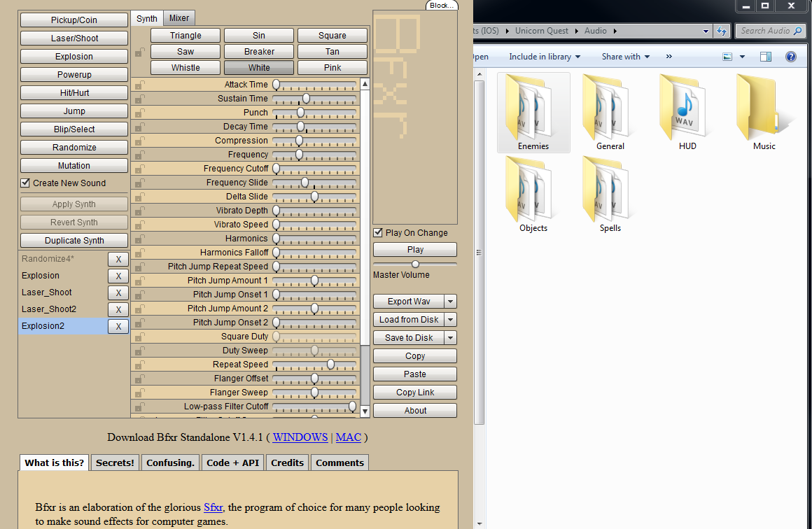Viewport: 812px width, 529px height.
Task: Switch to the Mixer tab
Action: click(x=179, y=18)
